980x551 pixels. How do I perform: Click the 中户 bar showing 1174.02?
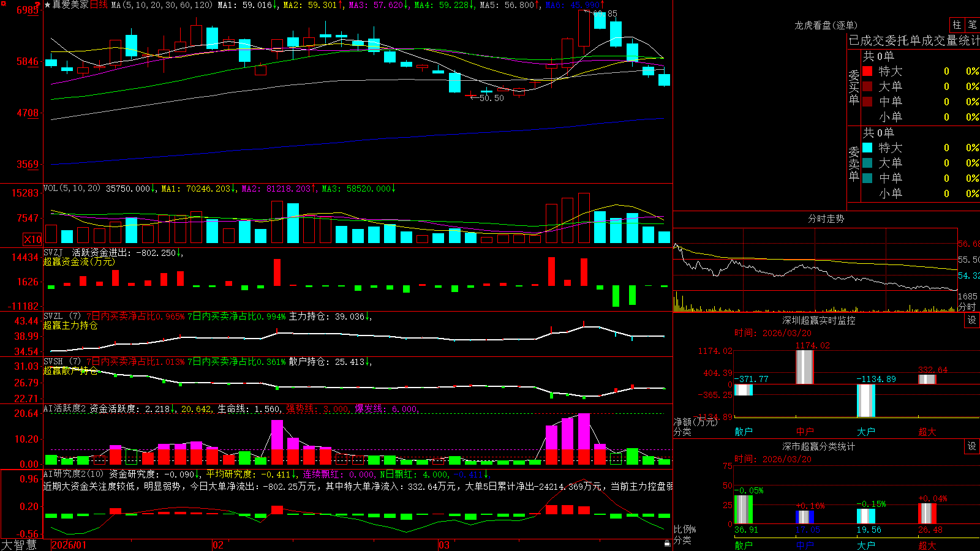(x=805, y=367)
